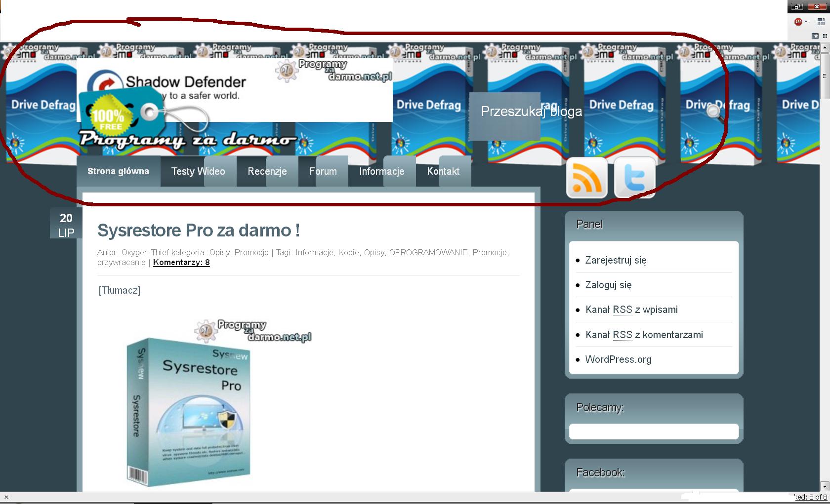830x504 pixels.
Task: Open the Strona główna menu tab
Action: (118, 171)
